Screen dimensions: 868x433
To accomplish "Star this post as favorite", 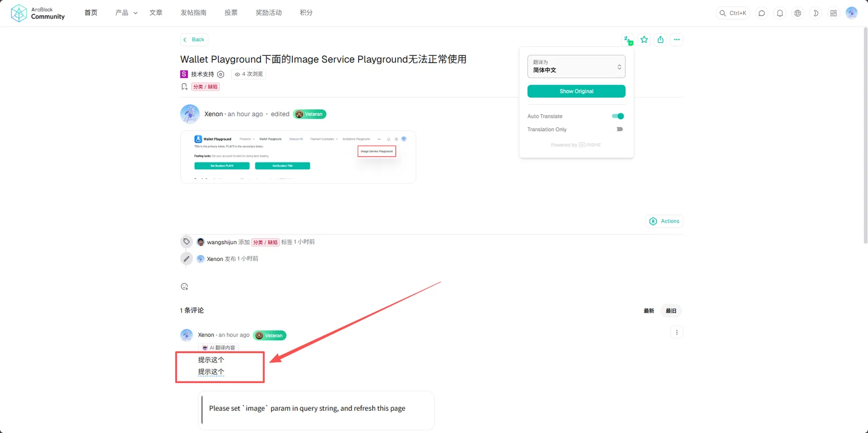I will [644, 40].
